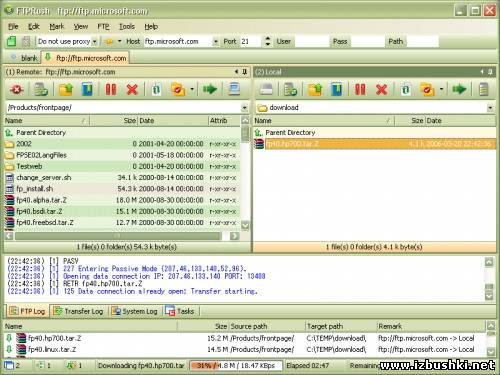Open the File menu
Screen dimensions: 500x375
pos(13,26)
